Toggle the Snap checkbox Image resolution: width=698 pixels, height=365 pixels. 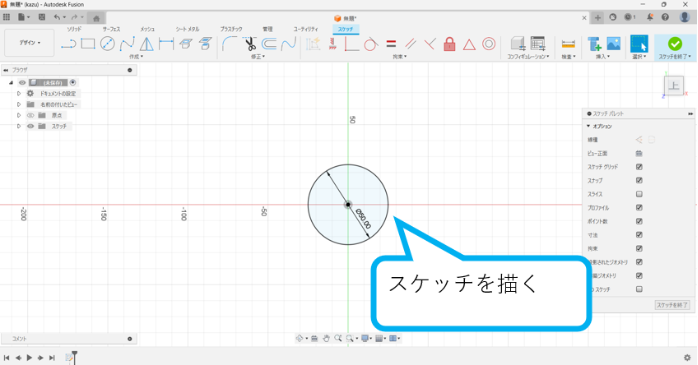click(x=639, y=180)
